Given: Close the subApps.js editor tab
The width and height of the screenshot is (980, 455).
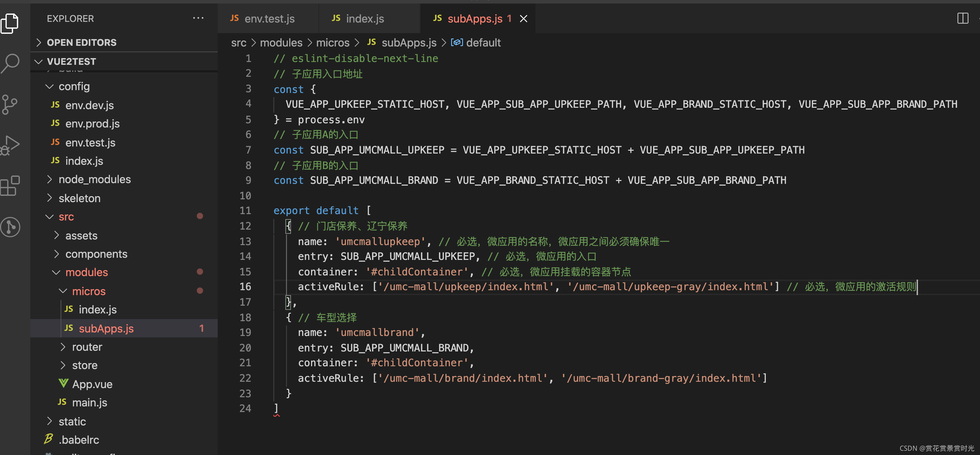Looking at the screenshot, I should click(523, 19).
